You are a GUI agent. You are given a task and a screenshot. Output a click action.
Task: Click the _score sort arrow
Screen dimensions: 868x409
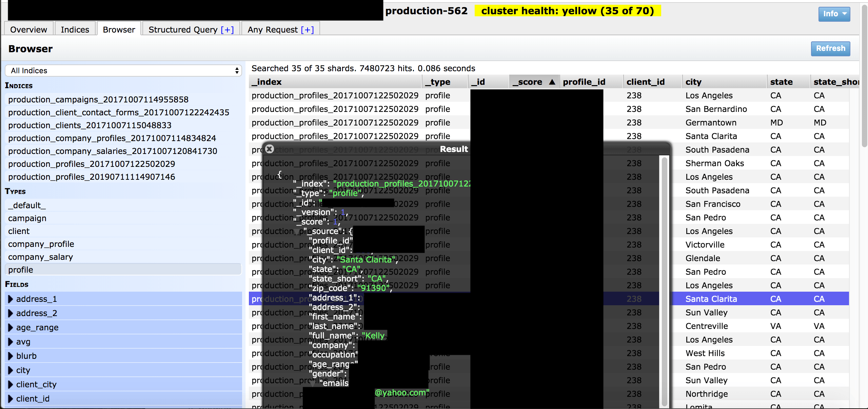point(552,82)
